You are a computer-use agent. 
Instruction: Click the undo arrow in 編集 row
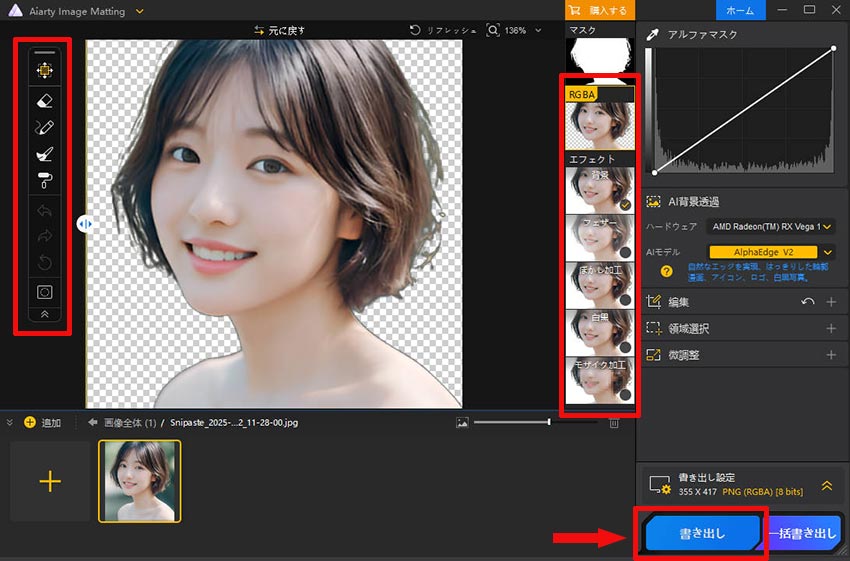click(x=807, y=302)
